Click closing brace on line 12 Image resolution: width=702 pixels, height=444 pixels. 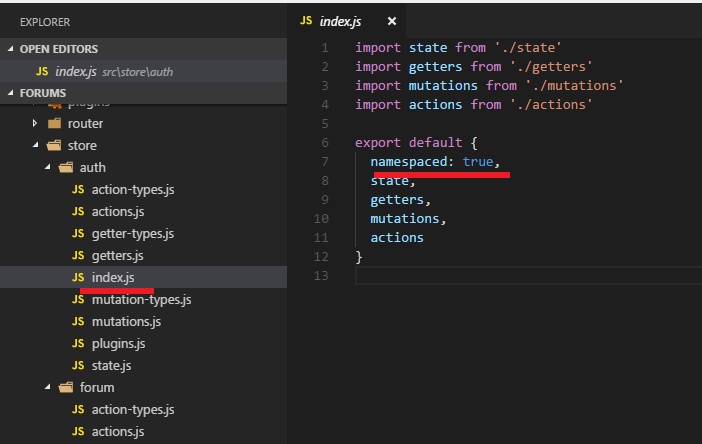click(359, 257)
